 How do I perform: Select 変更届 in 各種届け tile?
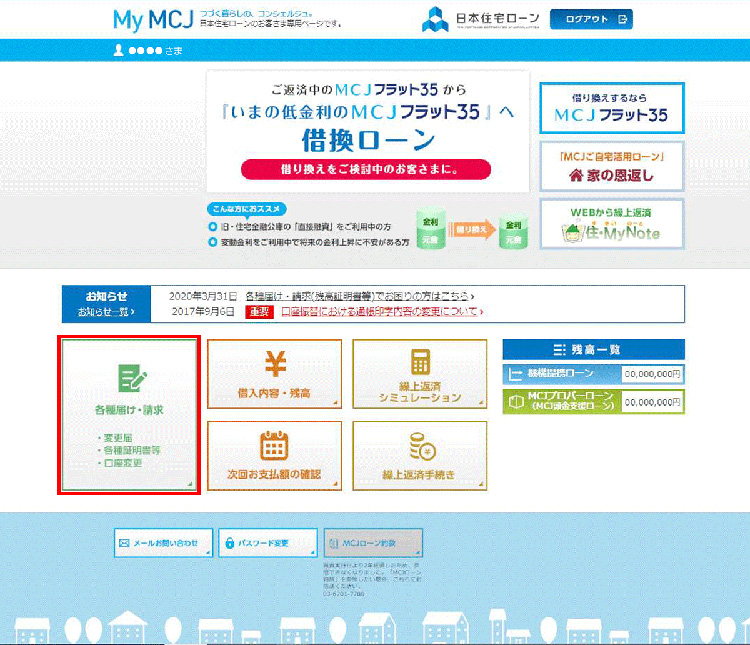click(x=118, y=438)
